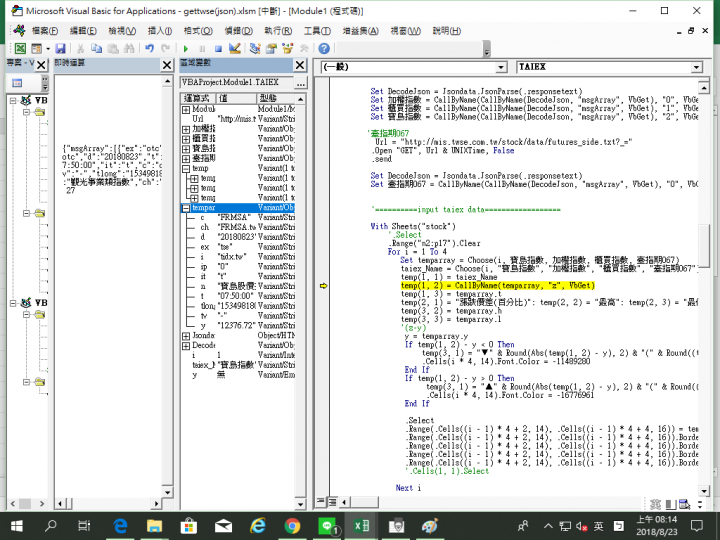Screen dimensions: 720x540
Task: Open File Explorer from the taskbar
Action: (x=155, y=525)
